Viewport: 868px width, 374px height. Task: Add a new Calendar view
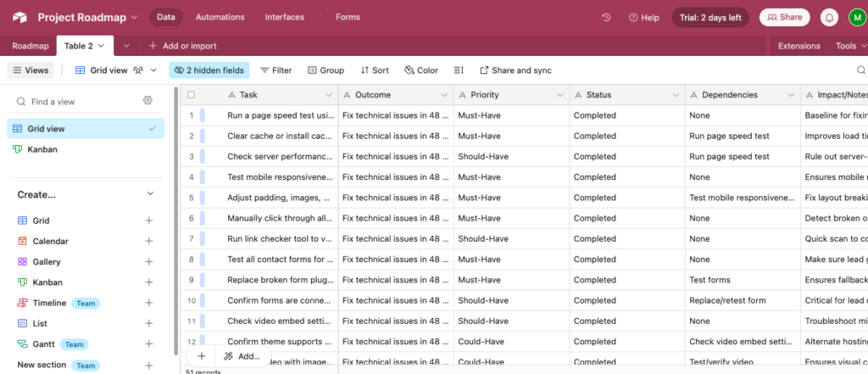click(x=149, y=242)
